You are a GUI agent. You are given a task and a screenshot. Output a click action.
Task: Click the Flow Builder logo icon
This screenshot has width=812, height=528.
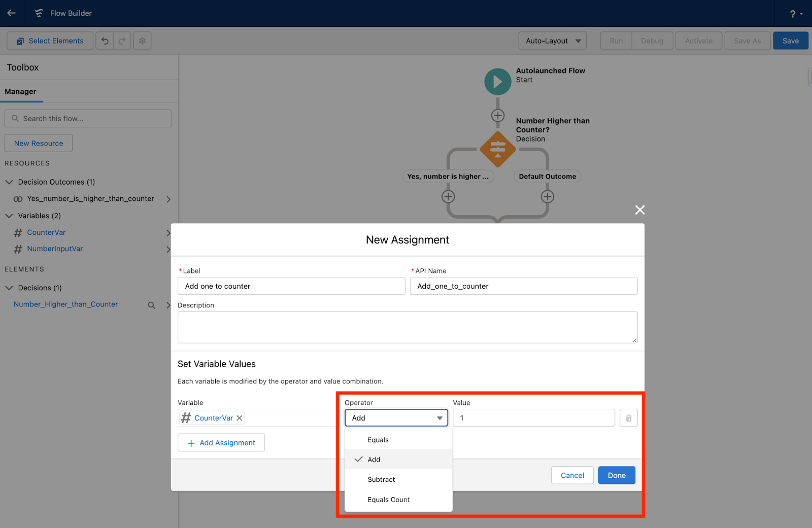(x=39, y=13)
